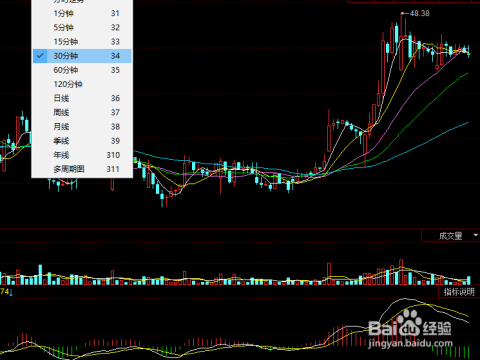Select the 1分钟 period option

(x=82, y=13)
